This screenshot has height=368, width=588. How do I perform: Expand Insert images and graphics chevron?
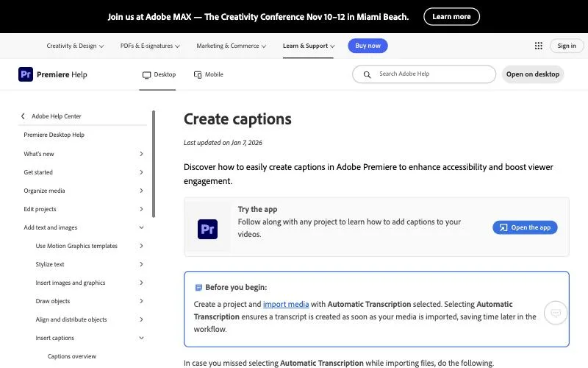tap(141, 283)
